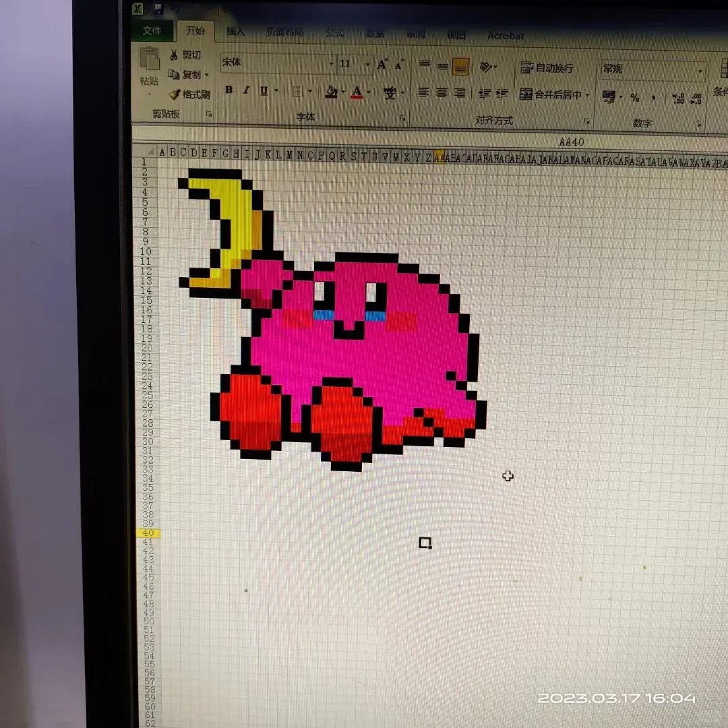728x728 pixels.
Task: Click the decrease decimal icon
Action: pos(696,98)
